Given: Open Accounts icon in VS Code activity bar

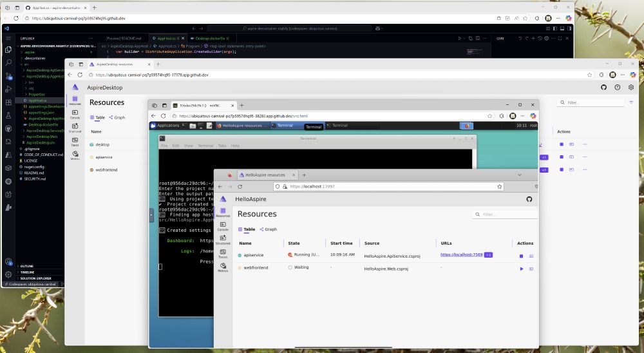Looking at the screenshot, I should click(x=8, y=262).
